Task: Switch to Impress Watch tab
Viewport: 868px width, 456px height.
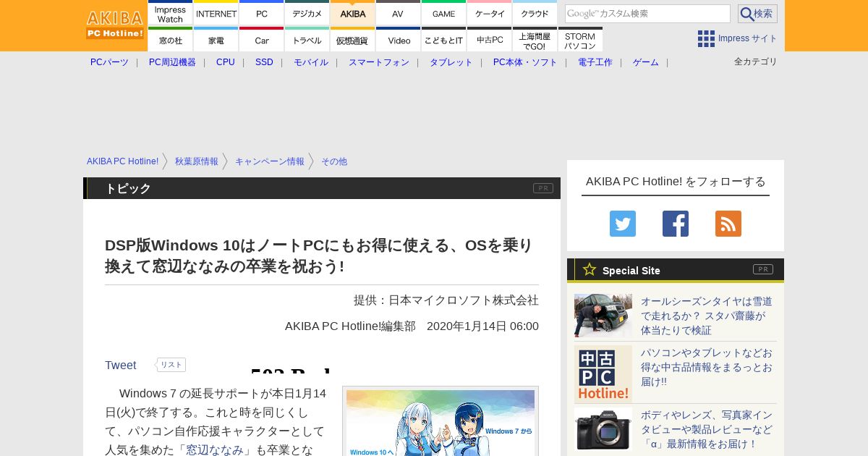Action: [x=170, y=13]
